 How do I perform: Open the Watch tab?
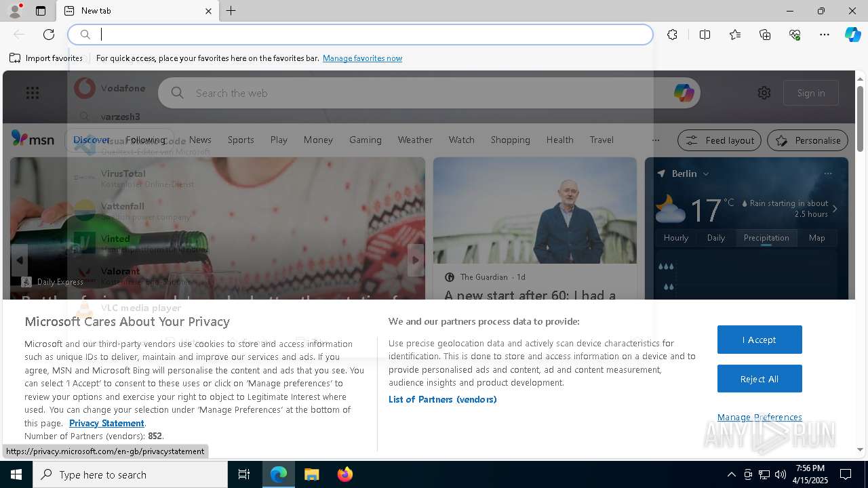click(461, 140)
